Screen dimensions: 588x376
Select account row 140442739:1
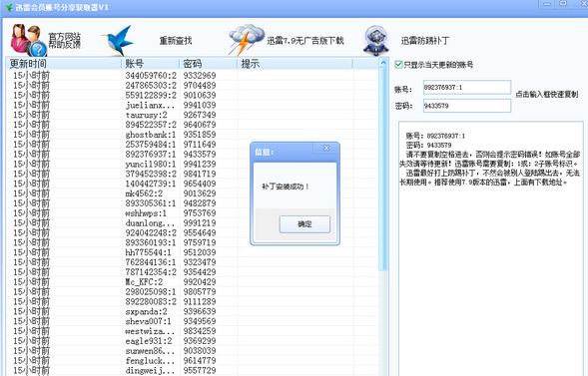(x=193, y=184)
